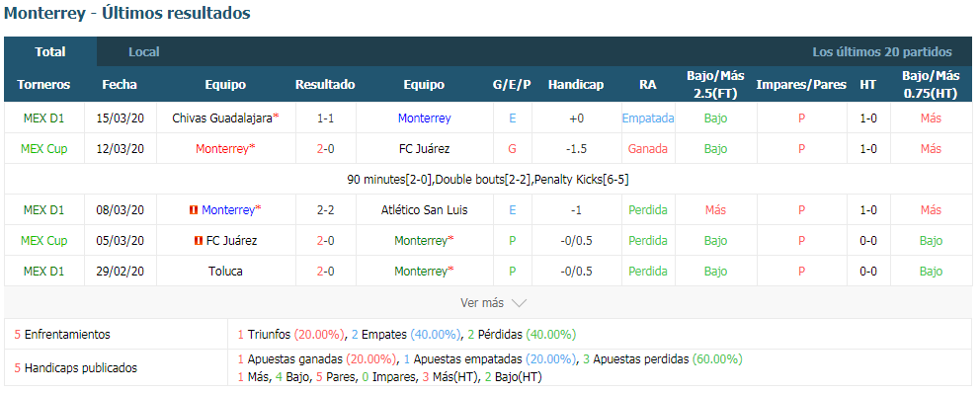Click the 2-2 result versus Atlético San Luis

(x=326, y=210)
